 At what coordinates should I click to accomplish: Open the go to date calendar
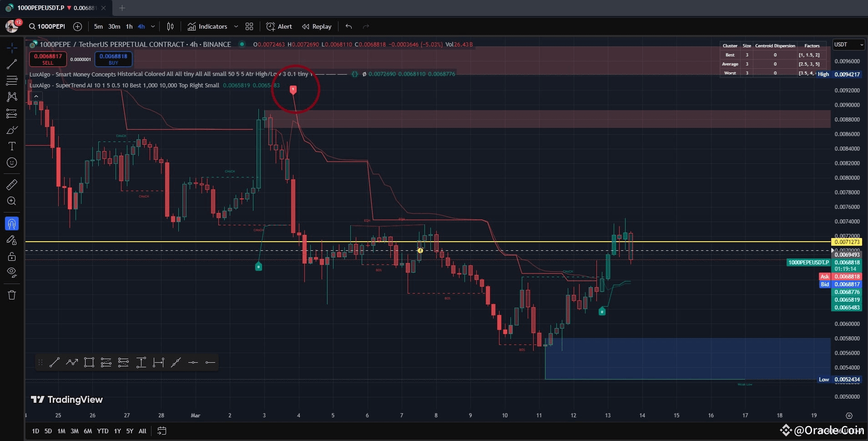click(x=161, y=431)
